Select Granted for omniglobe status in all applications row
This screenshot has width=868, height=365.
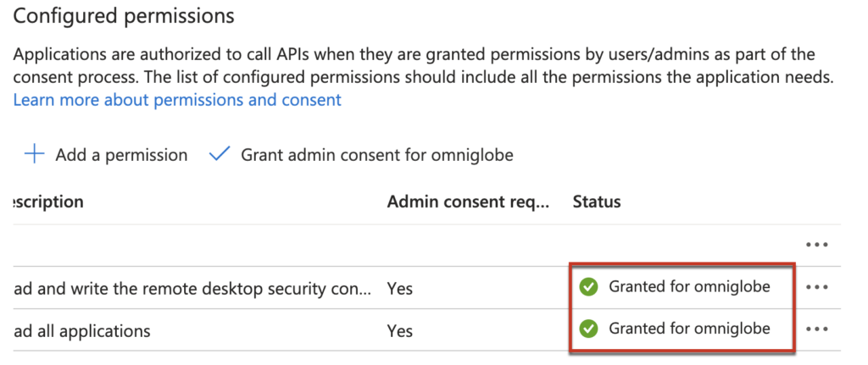coord(689,329)
